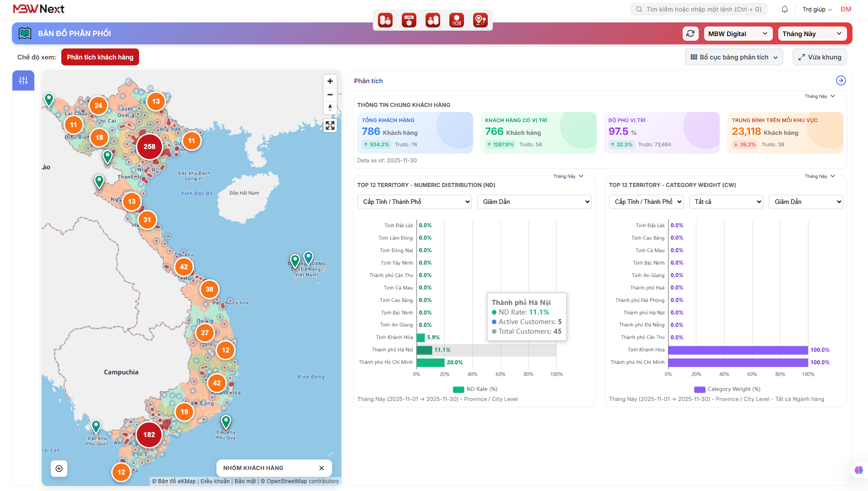Viewport: 868px width, 491px height.
Task: Open the Tháng Này period dropdown
Action: [x=812, y=34]
